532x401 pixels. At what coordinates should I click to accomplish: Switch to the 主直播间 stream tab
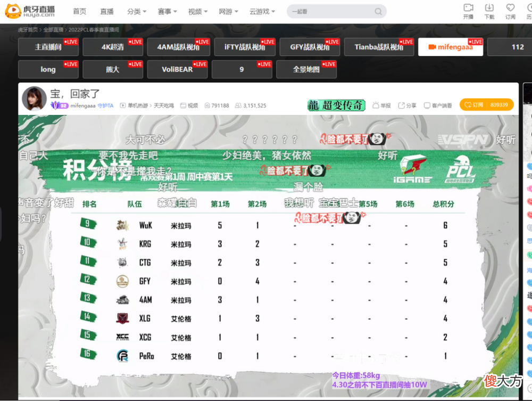[x=48, y=47]
